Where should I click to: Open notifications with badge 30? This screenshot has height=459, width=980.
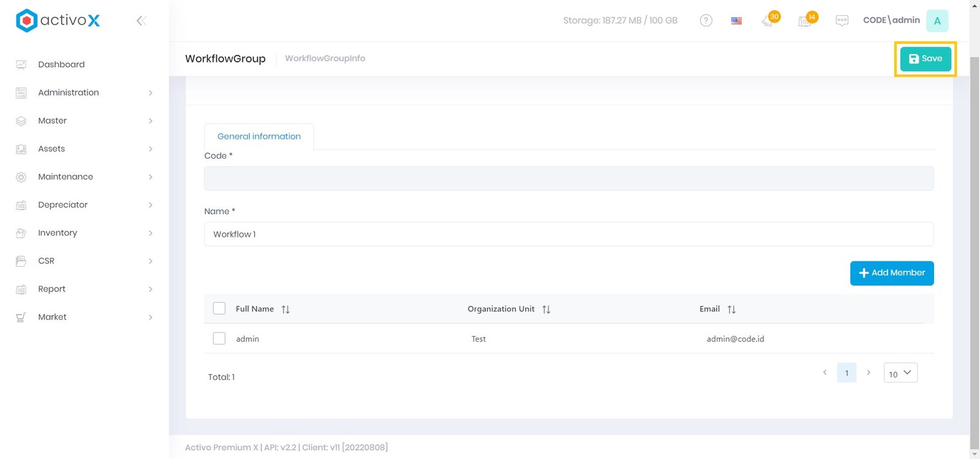(768, 21)
